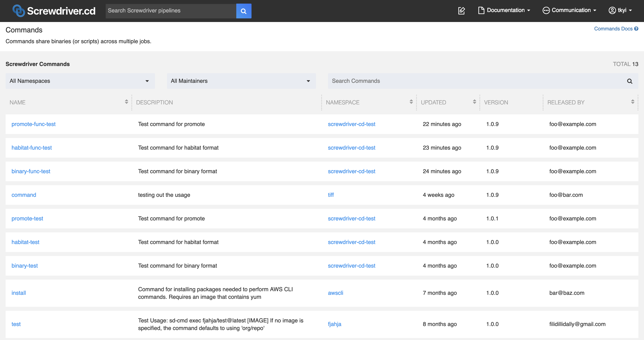Open the binary-test command
Screen dimensions: 644x340
pos(24,266)
